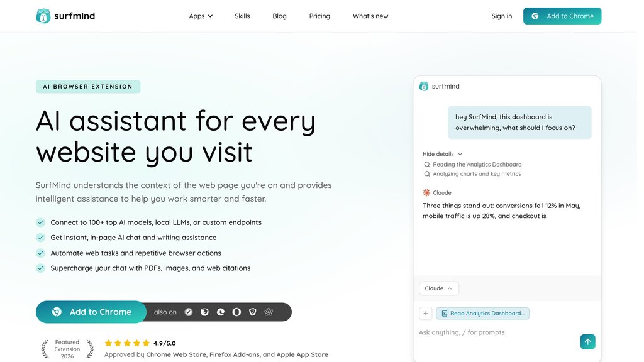Click the plus attachment button in chat

(x=426, y=314)
